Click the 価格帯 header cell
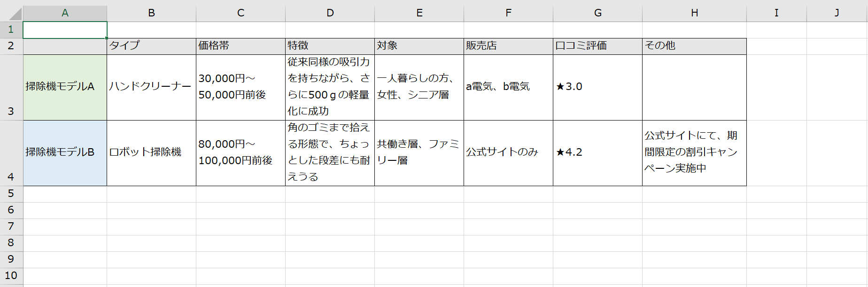This screenshot has width=868, height=287. coord(240,46)
